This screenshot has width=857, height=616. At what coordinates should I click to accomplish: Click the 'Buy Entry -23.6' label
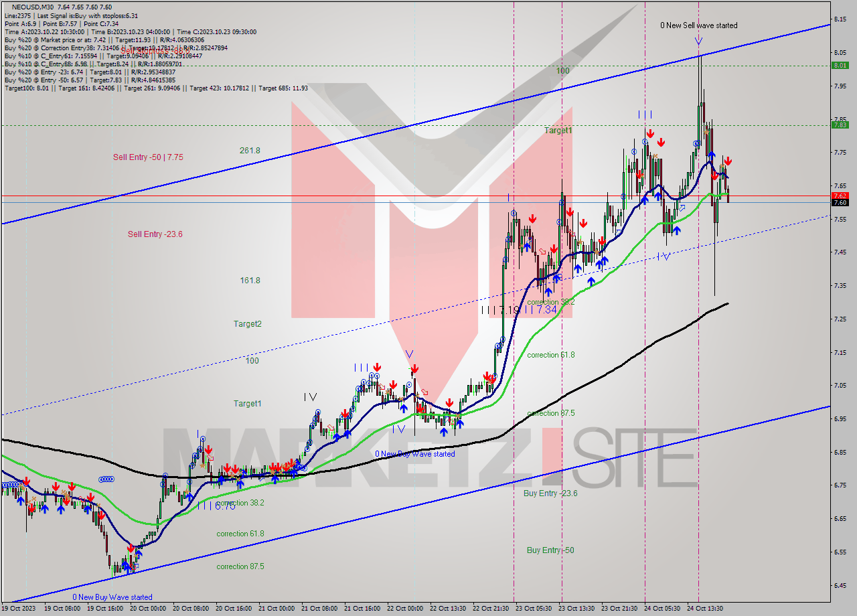(550, 493)
